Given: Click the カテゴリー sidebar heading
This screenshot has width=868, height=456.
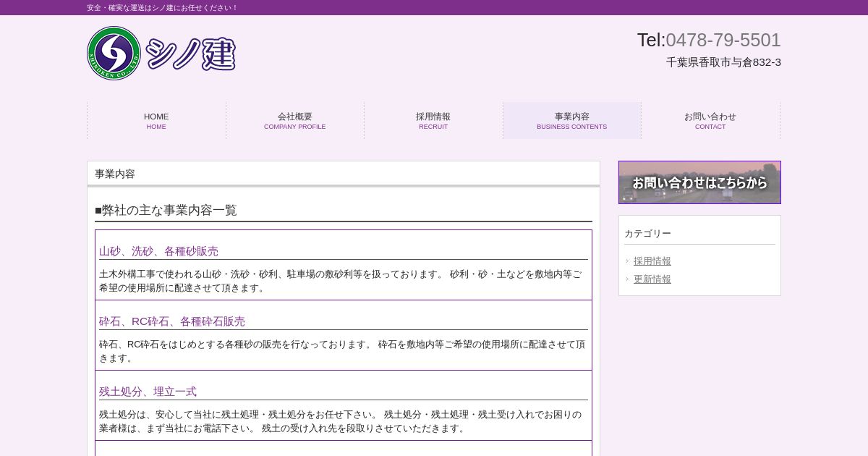Looking at the screenshot, I should 647,234.
